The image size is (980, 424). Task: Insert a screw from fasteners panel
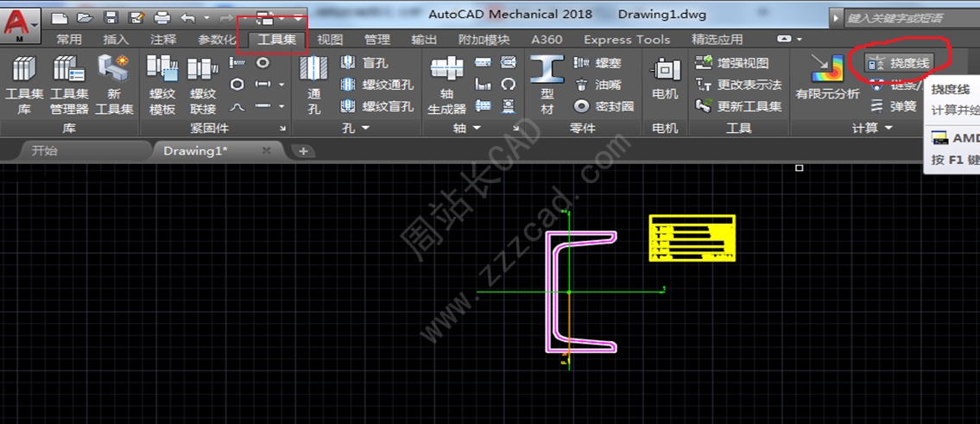click(237, 62)
